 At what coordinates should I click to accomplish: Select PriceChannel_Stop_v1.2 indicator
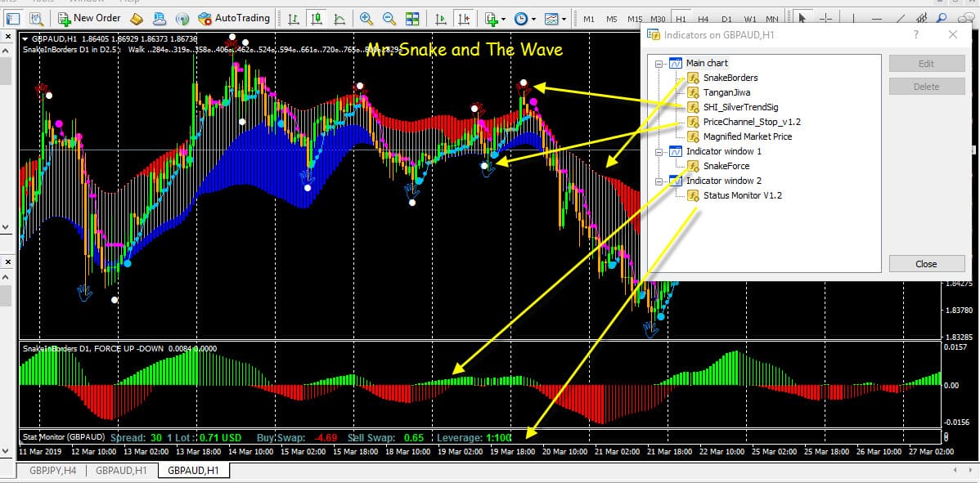pyautogui.click(x=751, y=122)
